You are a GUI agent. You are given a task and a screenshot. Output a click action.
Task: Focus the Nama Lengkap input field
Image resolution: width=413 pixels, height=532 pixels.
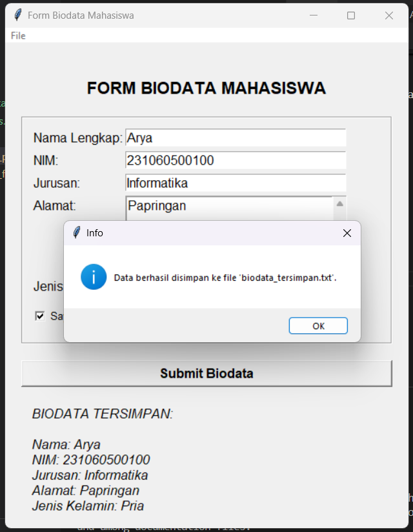(x=236, y=138)
